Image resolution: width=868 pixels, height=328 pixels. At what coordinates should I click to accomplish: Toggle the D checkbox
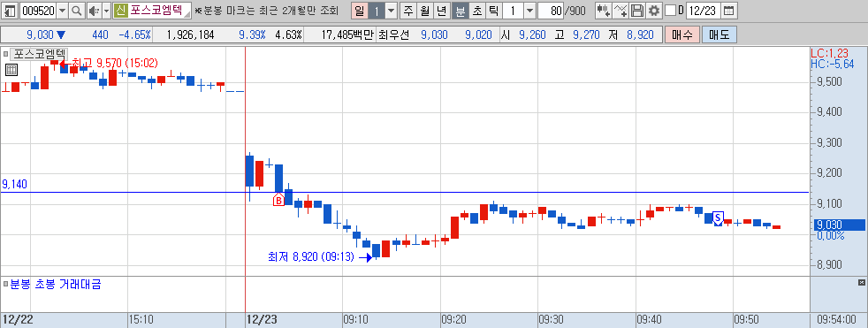[670, 10]
